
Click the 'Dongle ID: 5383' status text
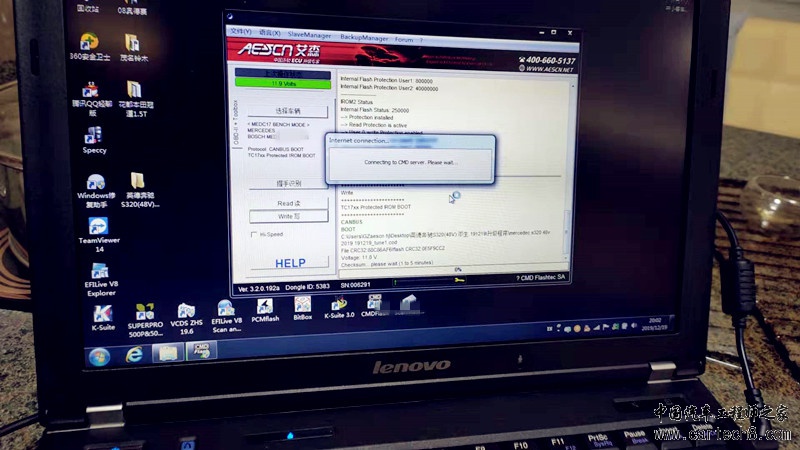307,287
